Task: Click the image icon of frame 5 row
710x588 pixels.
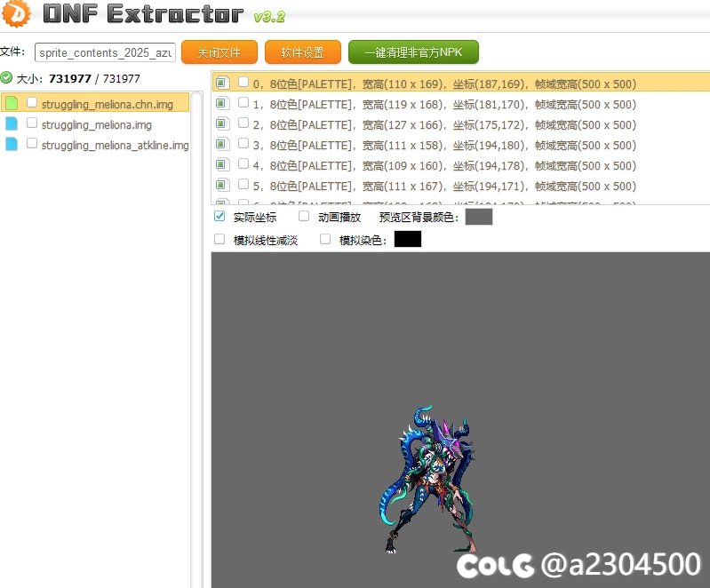Action: (x=222, y=185)
